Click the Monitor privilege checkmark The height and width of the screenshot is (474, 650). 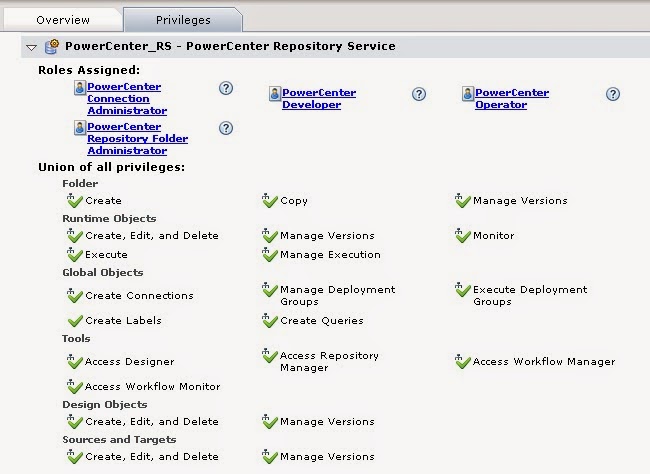[462, 236]
